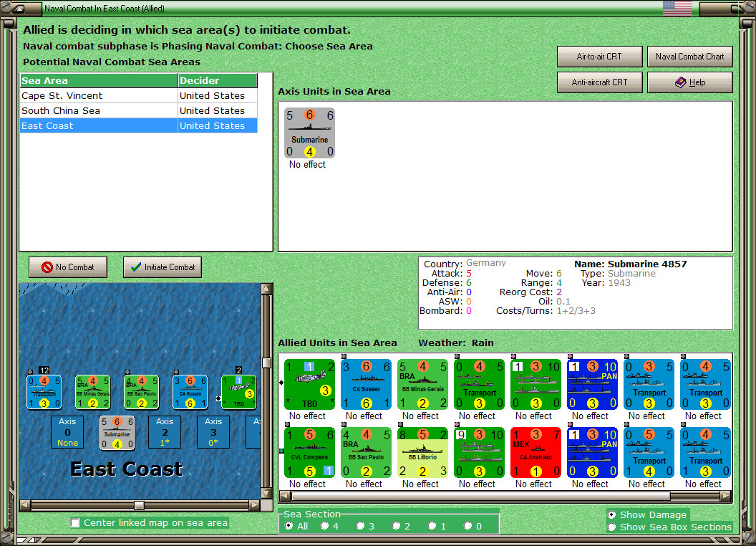
Task: Select the CVL Cowpens carrier unit
Action: [x=309, y=452]
